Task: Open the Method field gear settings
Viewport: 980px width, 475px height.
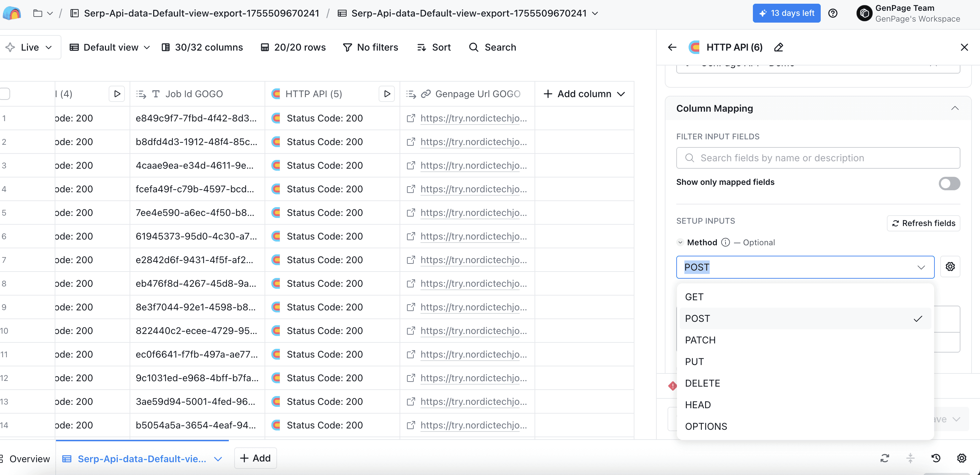Action: click(x=950, y=267)
